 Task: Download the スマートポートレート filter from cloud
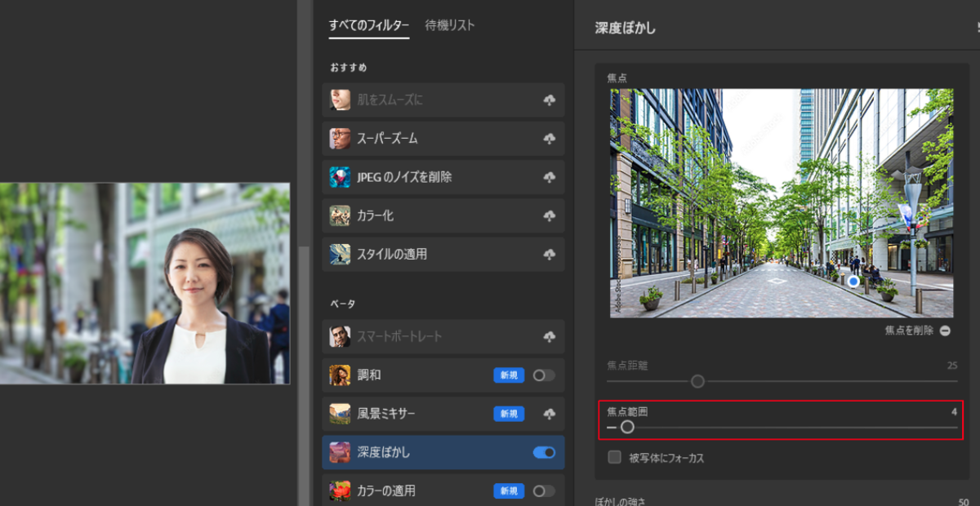point(549,337)
